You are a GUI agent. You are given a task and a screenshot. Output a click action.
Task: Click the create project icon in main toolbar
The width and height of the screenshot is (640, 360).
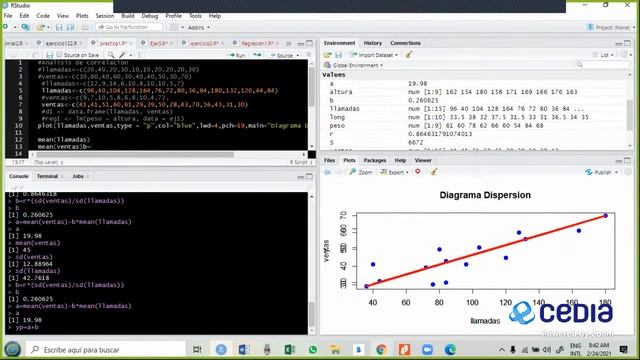(25, 27)
